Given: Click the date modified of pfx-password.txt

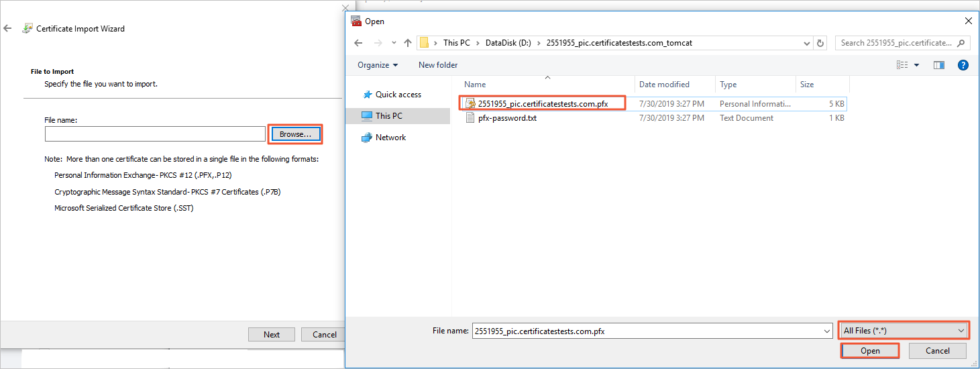Looking at the screenshot, I should pyautogui.click(x=671, y=118).
